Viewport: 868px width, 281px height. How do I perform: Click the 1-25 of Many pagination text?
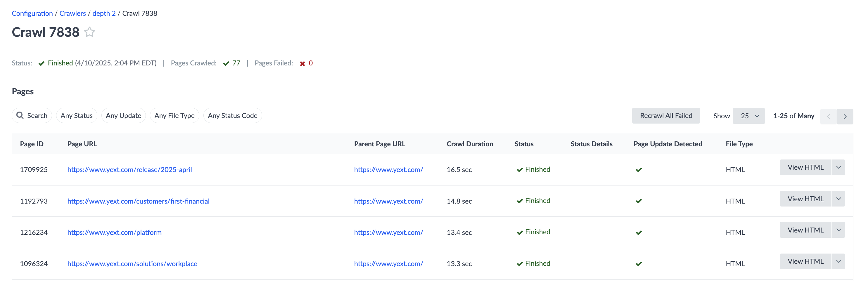coord(793,116)
